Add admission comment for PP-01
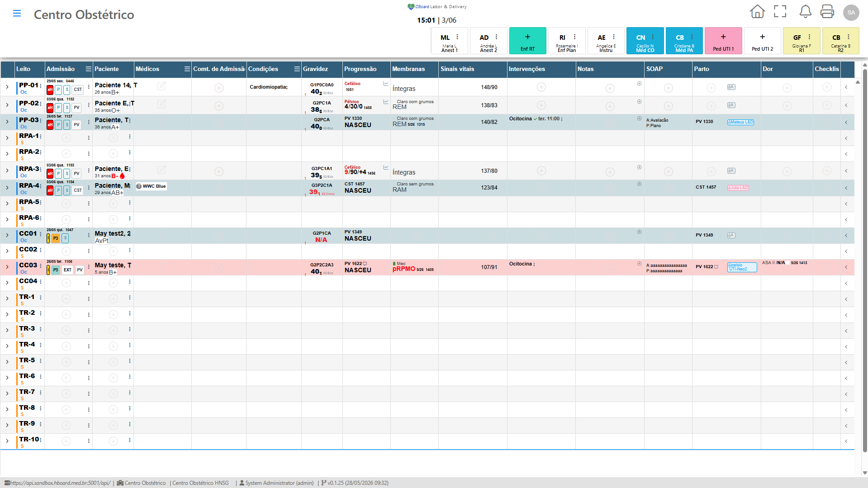The image size is (868, 488). point(219,88)
